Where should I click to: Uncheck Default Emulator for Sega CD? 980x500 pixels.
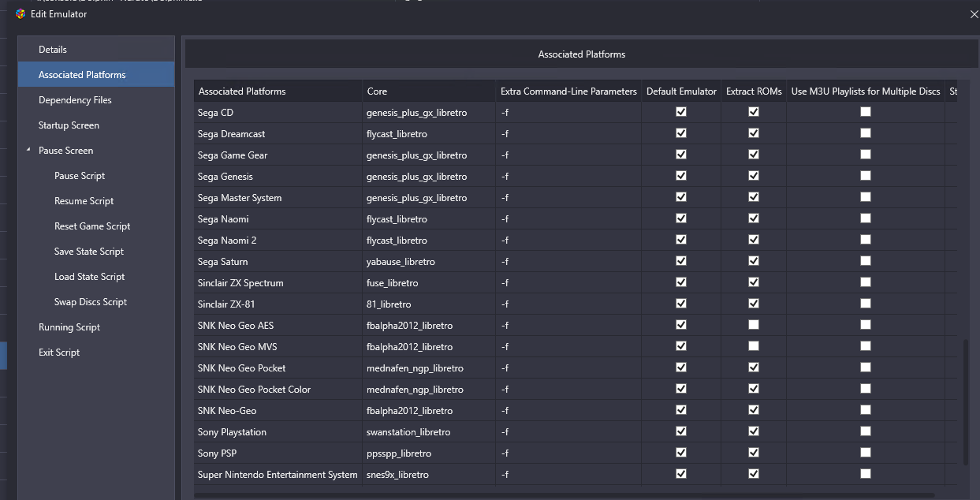[x=681, y=112]
